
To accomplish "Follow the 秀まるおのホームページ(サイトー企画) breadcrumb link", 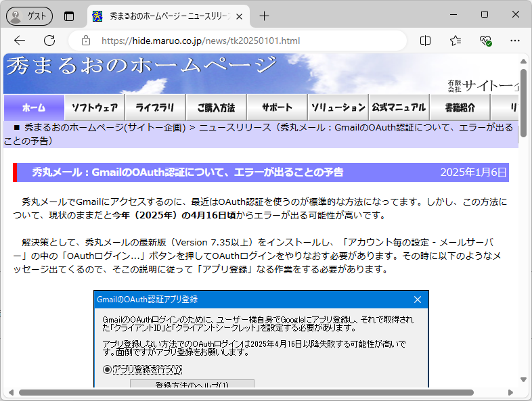I will pyautogui.click(x=105, y=127).
